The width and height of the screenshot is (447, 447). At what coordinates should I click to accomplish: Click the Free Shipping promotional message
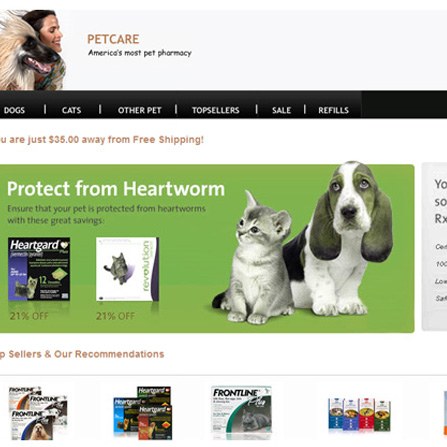coord(102,139)
